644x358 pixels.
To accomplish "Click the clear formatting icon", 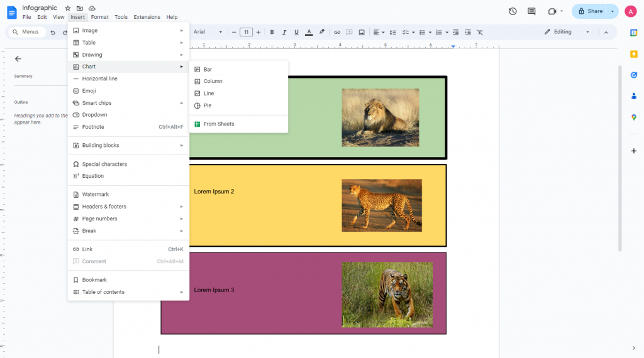I will coord(480,32).
